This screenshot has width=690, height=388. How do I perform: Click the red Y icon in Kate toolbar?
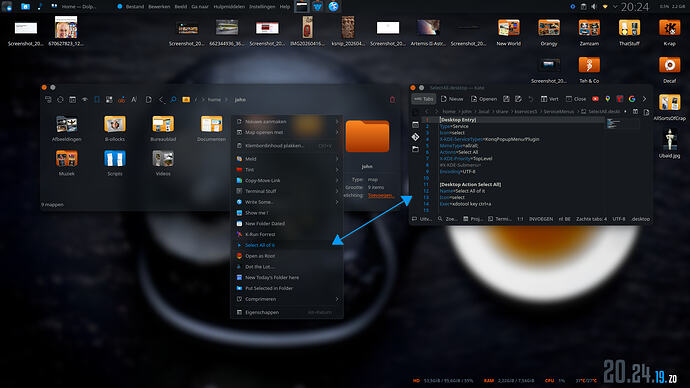point(620,99)
